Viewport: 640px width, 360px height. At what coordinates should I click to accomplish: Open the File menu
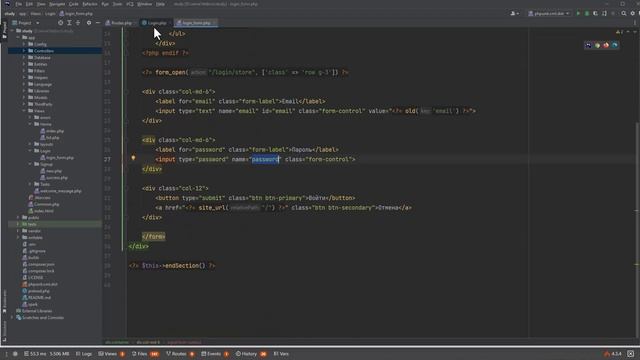point(19,4)
